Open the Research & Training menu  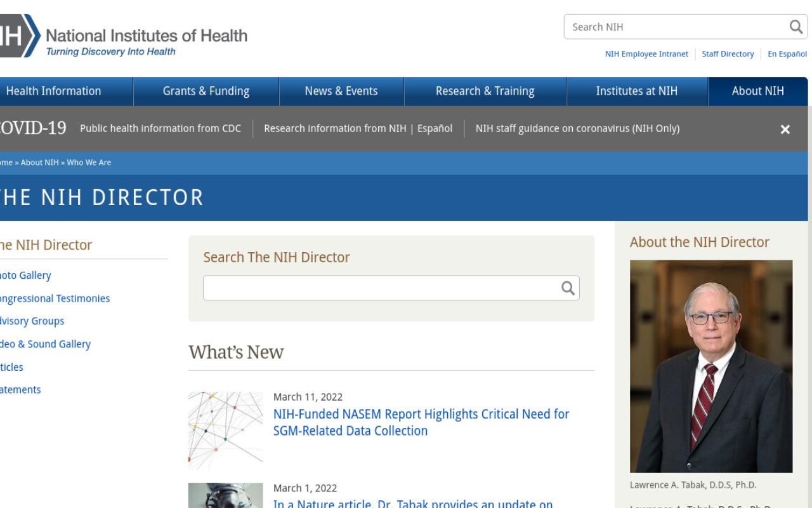(x=485, y=91)
